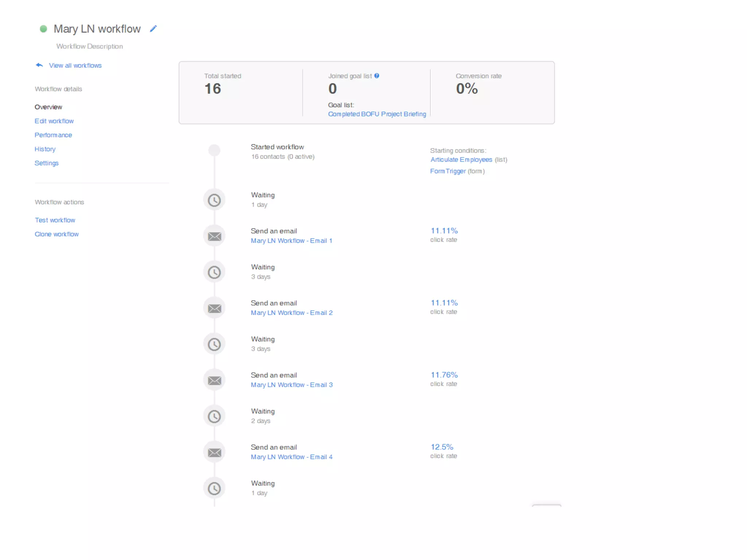Click envelope icon for Email 3 step
747x560 pixels.
pyautogui.click(x=214, y=380)
